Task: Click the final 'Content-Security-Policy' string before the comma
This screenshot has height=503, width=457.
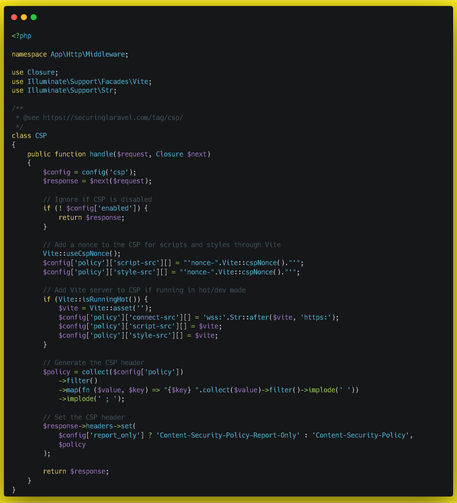Action: 360,435
